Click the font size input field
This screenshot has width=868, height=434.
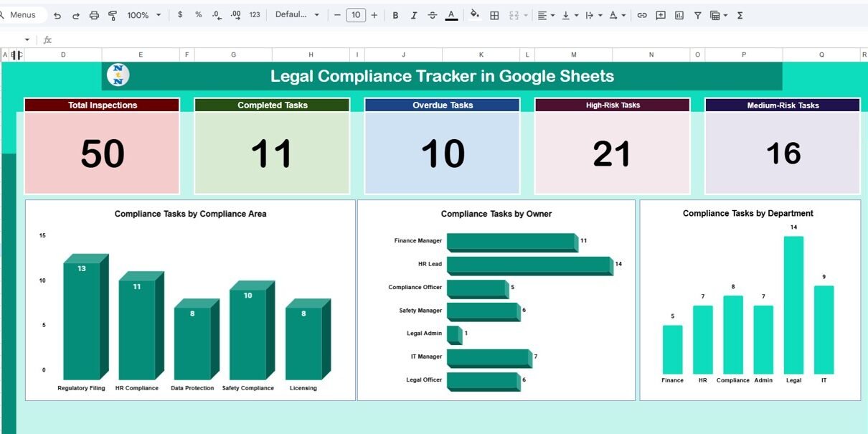click(356, 15)
